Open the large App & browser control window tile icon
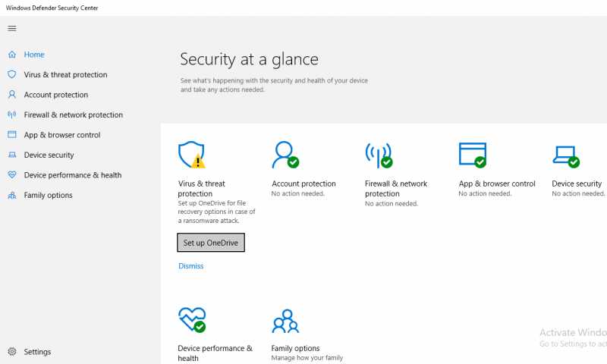This screenshot has height=364, width=607. [473, 155]
